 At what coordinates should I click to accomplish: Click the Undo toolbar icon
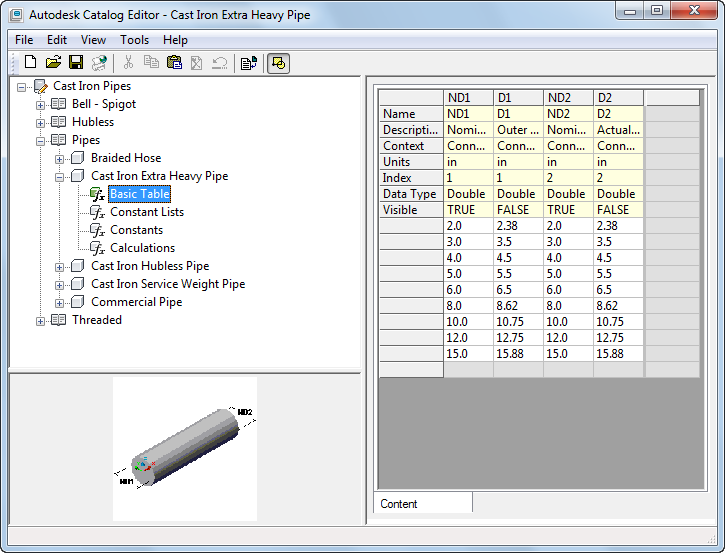pyautogui.click(x=220, y=62)
